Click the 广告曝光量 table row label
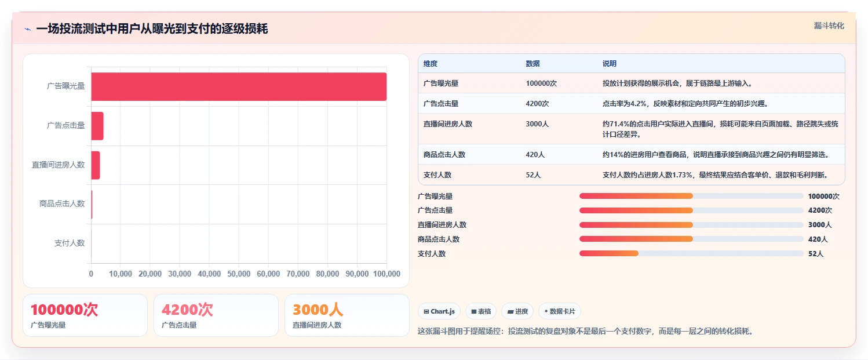The width and height of the screenshot is (868, 360). point(441,83)
